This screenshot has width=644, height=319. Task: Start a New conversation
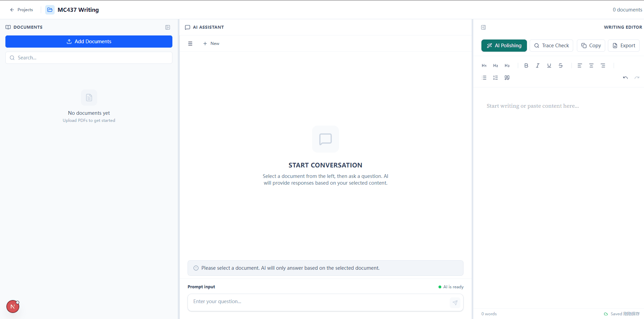point(211,44)
